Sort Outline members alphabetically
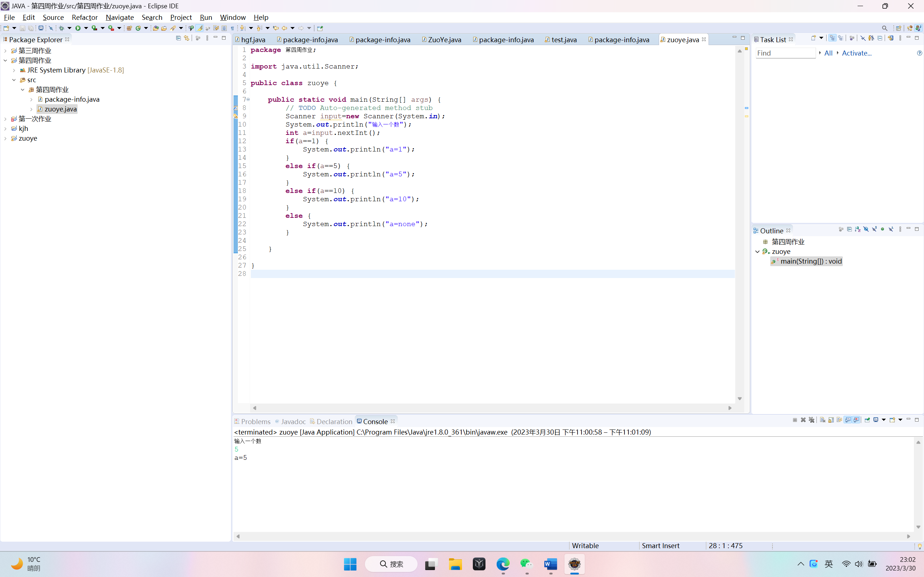The height and width of the screenshot is (577, 924). coord(858,229)
